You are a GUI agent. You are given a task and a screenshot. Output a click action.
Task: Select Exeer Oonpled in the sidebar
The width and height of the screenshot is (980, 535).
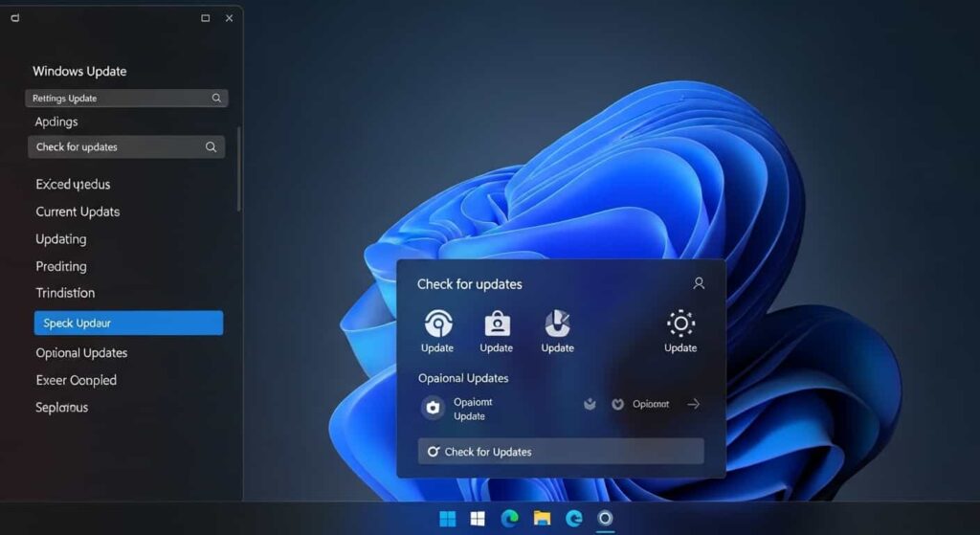(77, 381)
